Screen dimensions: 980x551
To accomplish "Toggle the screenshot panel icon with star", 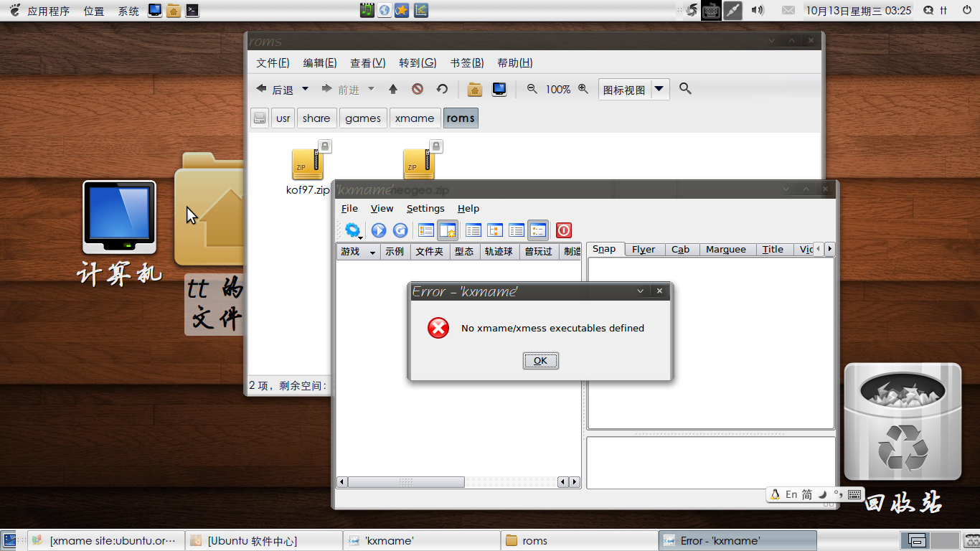I will click(448, 230).
